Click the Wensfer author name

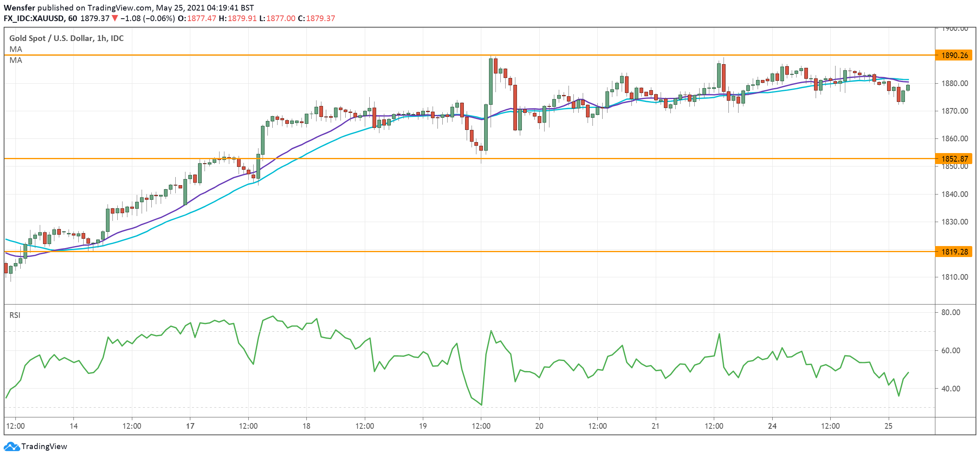coord(19,8)
